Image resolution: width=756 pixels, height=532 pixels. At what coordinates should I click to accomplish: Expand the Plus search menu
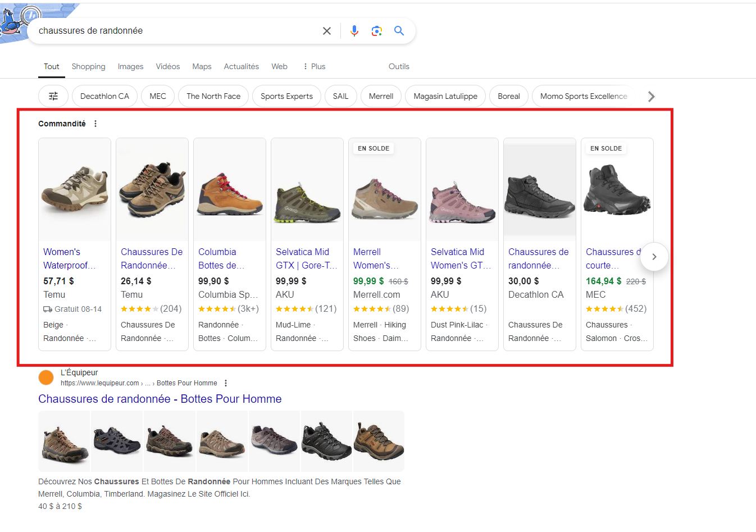(x=314, y=66)
